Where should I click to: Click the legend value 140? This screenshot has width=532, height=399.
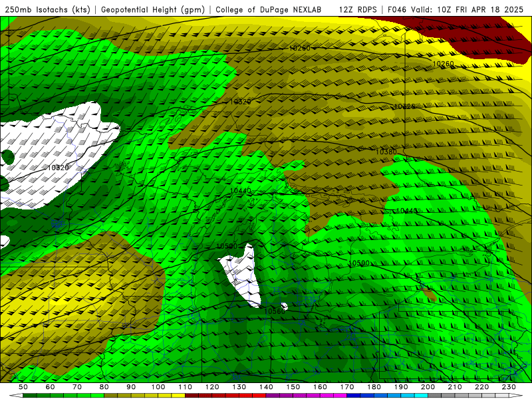267,387
